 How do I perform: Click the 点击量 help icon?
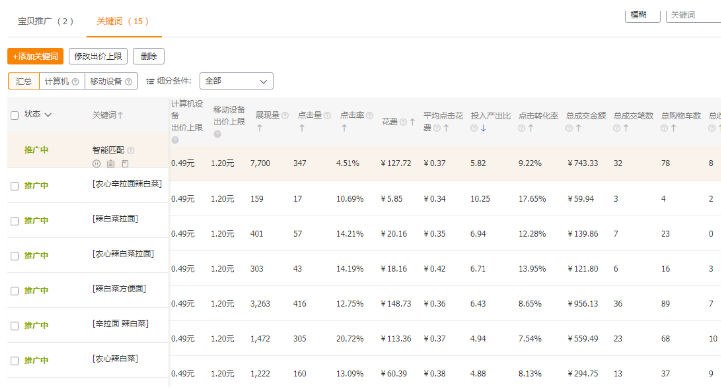327,115
